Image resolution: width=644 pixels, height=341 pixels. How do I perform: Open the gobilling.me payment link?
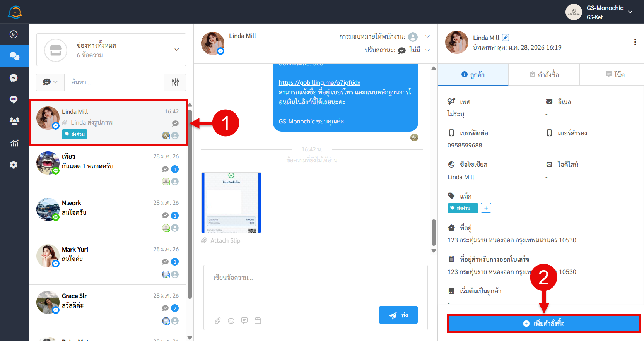pos(319,82)
